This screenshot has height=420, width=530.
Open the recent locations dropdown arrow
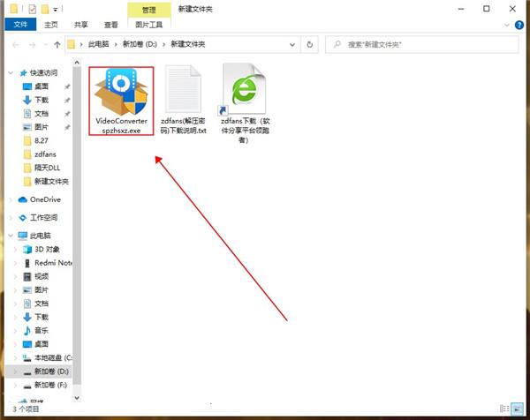point(46,45)
